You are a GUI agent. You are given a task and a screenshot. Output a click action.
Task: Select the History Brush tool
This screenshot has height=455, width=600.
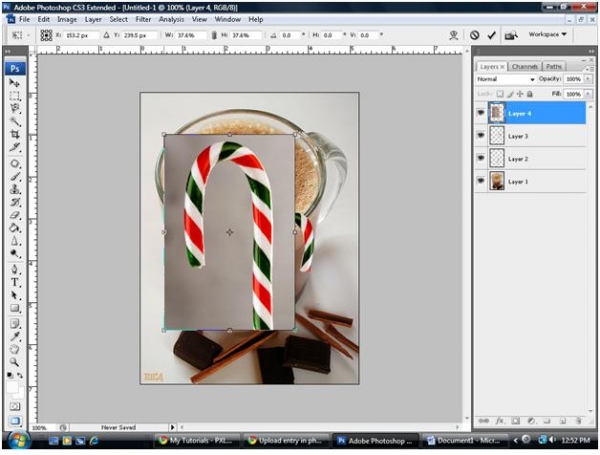[15, 202]
